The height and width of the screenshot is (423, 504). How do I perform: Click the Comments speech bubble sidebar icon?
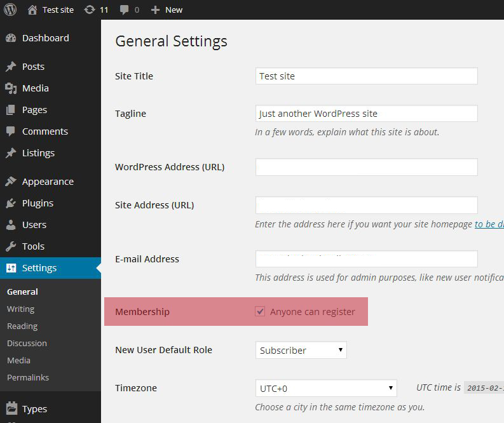[11, 131]
